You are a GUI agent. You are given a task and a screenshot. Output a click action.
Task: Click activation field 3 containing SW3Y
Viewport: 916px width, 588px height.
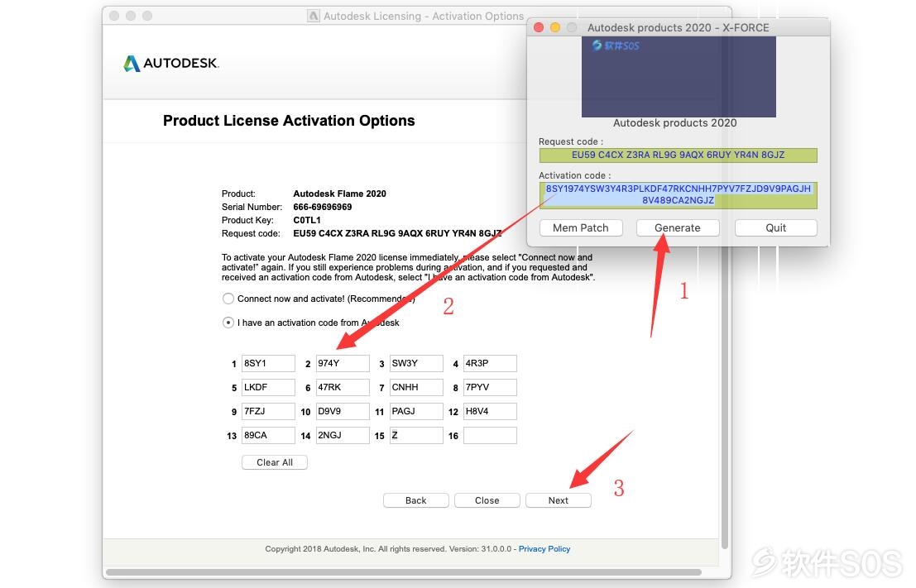[x=416, y=363]
